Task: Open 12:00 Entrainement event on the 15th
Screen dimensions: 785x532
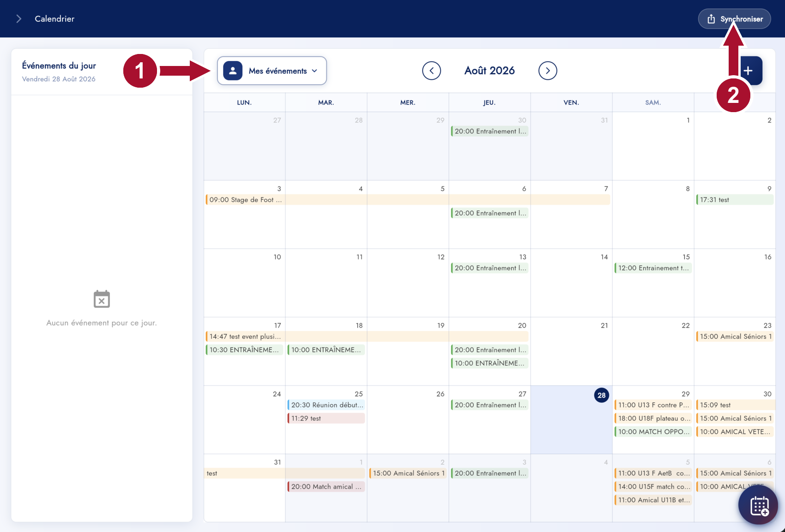Action: pyautogui.click(x=653, y=268)
